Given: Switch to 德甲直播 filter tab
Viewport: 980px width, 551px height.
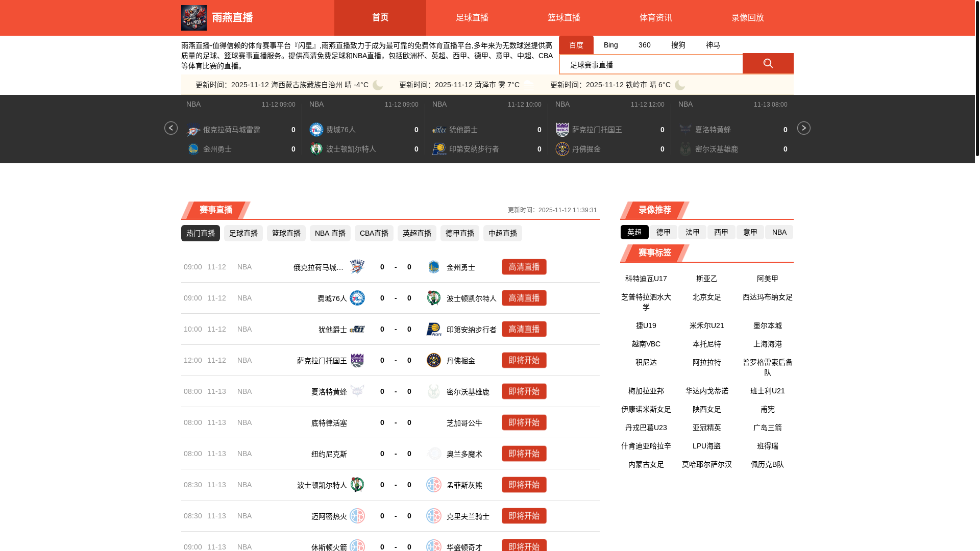Looking at the screenshot, I should [460, 233].
